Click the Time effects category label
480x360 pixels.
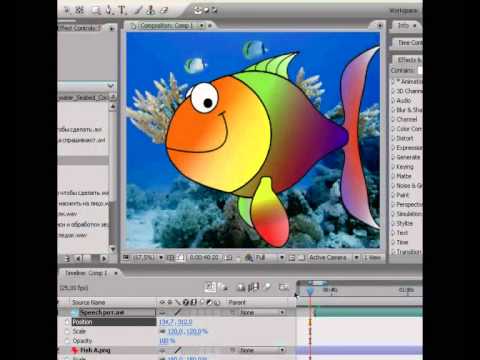(x=402, y=242)
